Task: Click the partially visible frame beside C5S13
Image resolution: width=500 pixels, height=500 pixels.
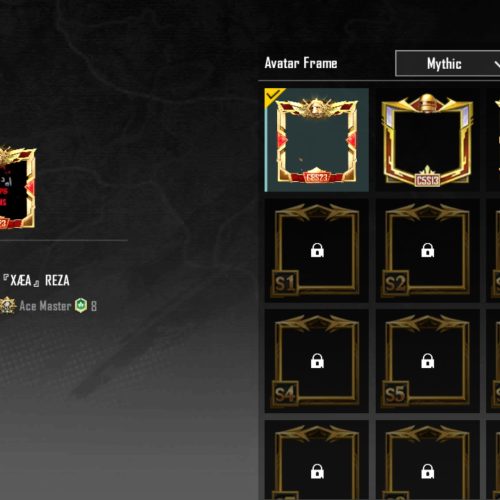Action: [493, 140]
